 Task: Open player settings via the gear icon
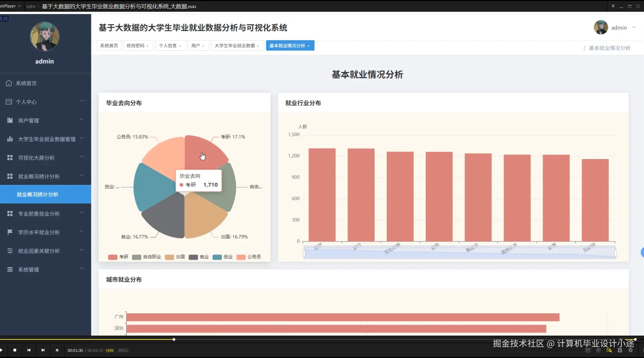coord(630,350)
